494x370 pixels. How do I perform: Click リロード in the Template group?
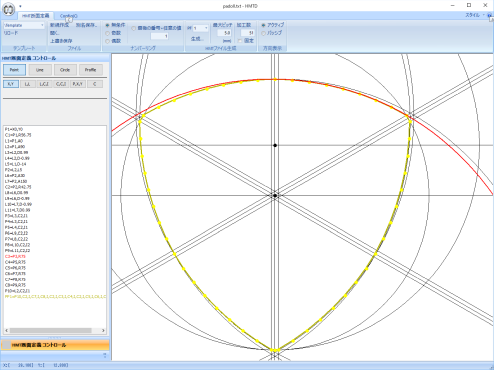coord(11,33)
